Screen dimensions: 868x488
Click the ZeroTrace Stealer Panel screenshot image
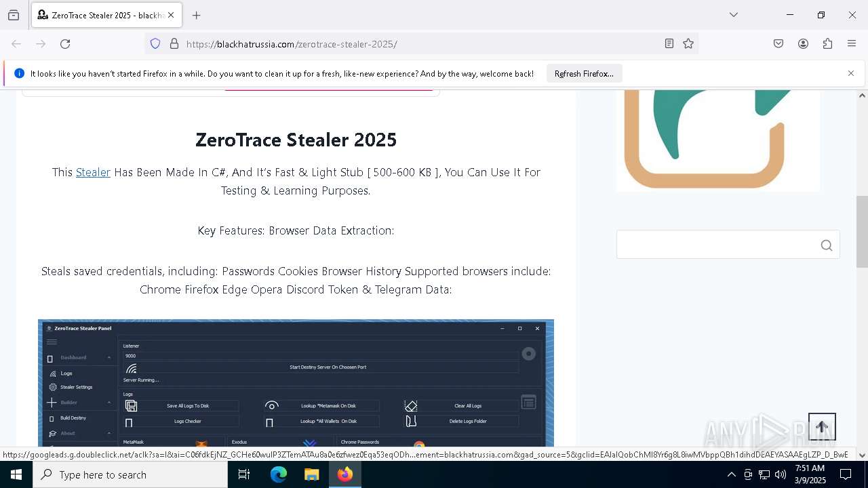[x=296, y=383]
